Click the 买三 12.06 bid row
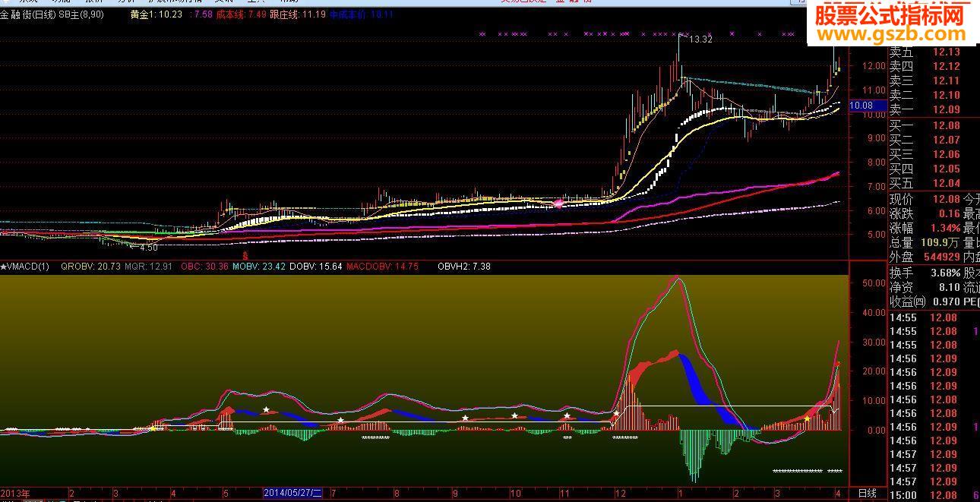This screenshot has height=502, width=980. click(925, 155)
